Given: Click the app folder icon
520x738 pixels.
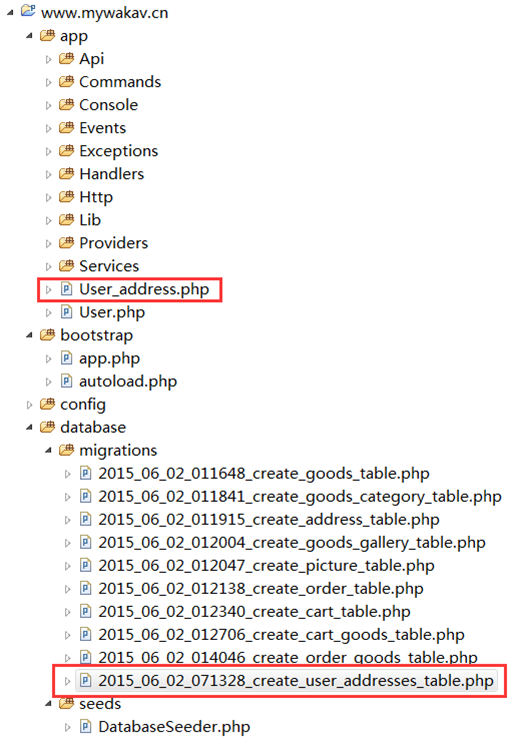Looking at the screenshot, I should point(47,35).
